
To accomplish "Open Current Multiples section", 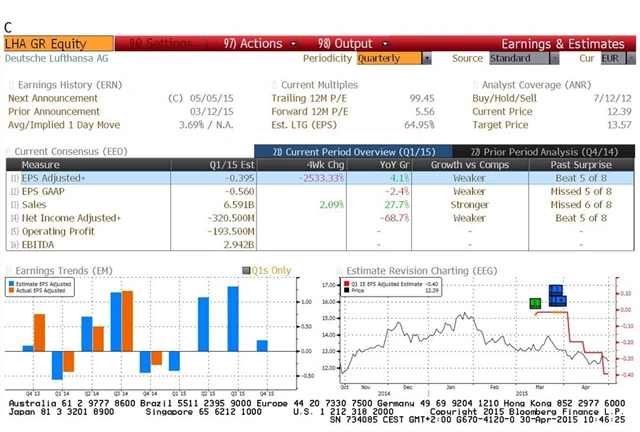I will point(319,85).
